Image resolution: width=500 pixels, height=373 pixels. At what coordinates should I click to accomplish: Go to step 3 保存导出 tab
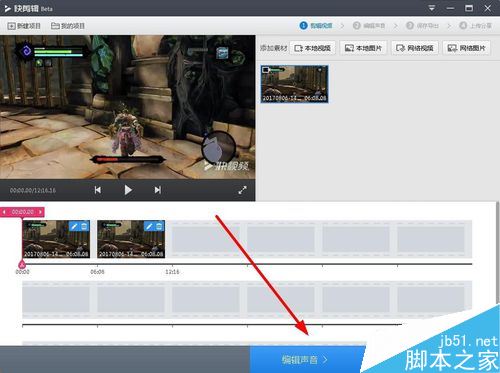coord(422,25)
